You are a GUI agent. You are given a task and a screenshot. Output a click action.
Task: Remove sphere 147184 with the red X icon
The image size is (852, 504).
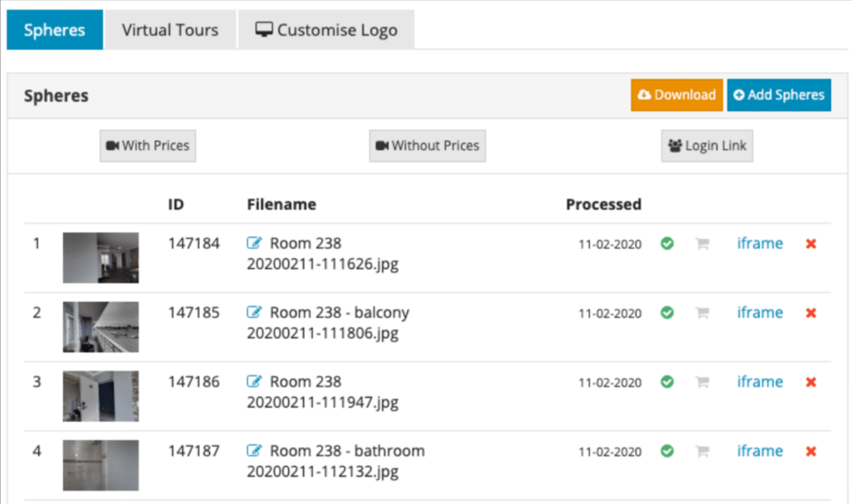click(x=810, y=243)
